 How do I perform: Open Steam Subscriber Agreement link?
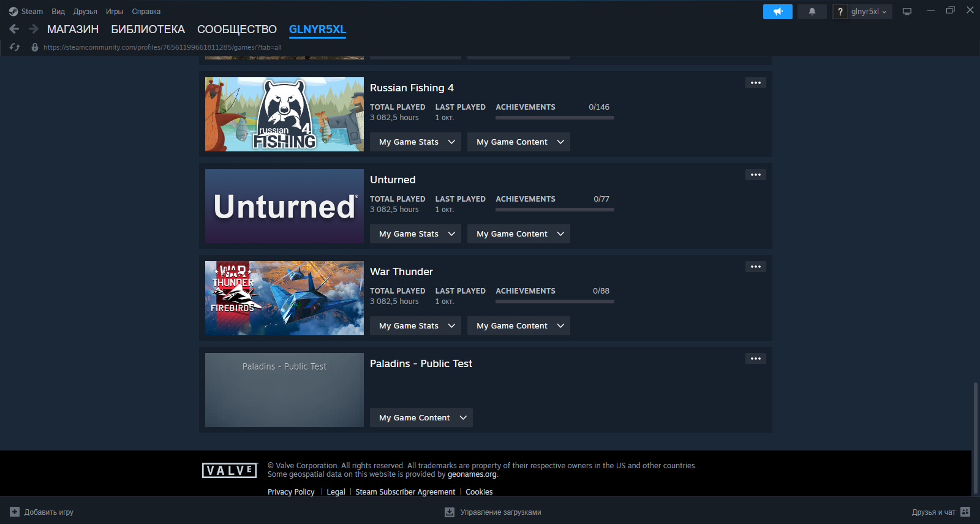pos(405,492)
